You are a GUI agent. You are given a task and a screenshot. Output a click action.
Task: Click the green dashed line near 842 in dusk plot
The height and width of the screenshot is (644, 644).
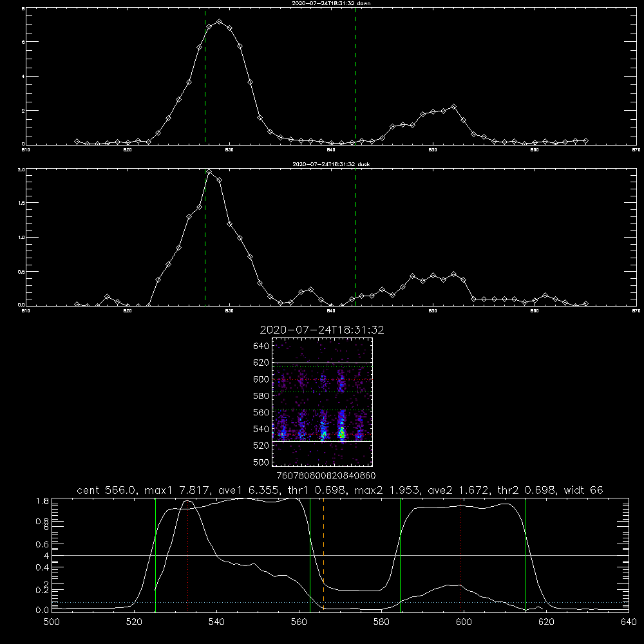pos(355,238)
